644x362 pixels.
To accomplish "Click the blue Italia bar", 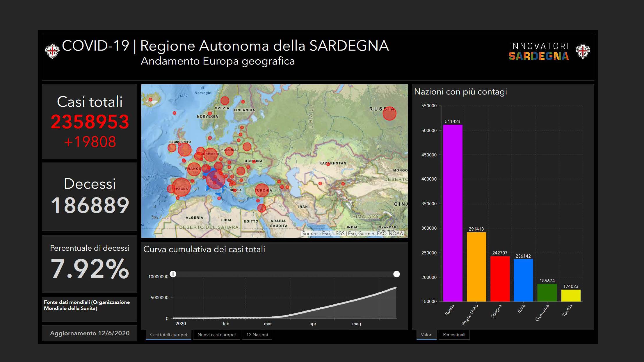I will coord(523,280).
